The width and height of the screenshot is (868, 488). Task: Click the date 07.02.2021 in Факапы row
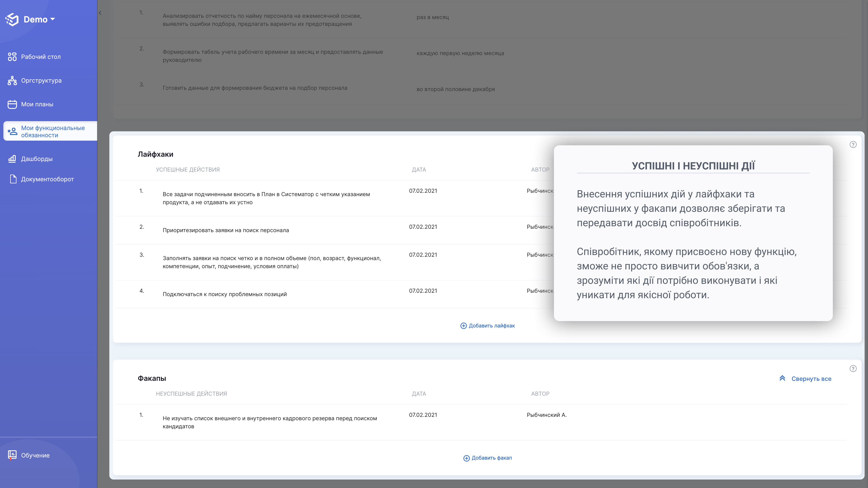pyautogui.click(x=423, y=415)
